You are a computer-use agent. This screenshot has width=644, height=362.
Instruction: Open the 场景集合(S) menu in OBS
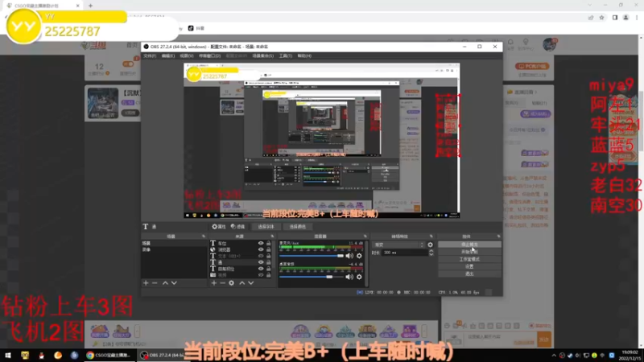pos(263,56)
